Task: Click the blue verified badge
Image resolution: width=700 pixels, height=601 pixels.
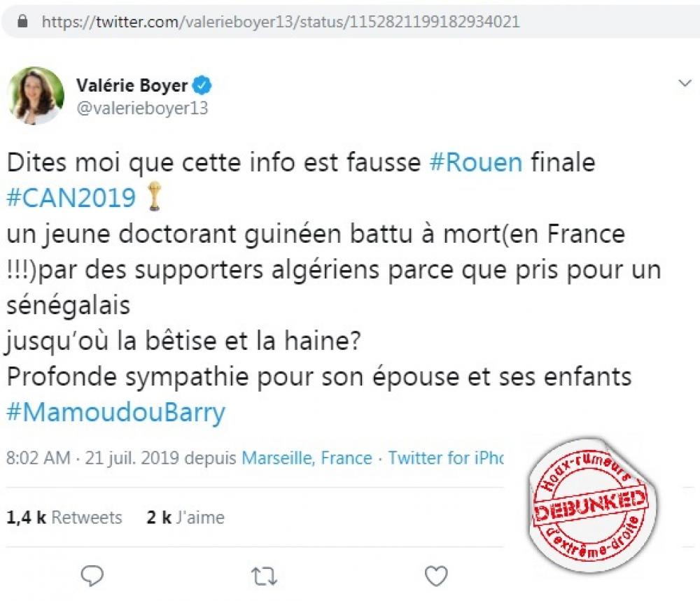Action: click(x=202, y=85)
